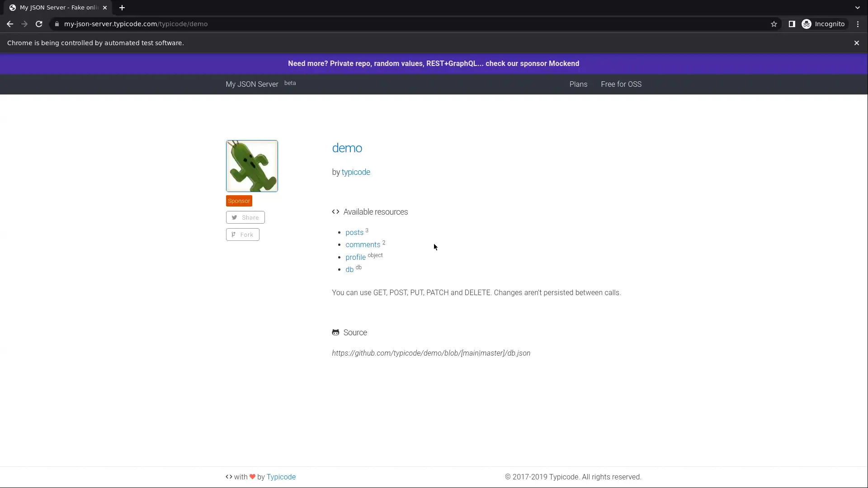Open a new tab with the plus icon
Viewport: 868px width, 488px height.
[122, 8]
